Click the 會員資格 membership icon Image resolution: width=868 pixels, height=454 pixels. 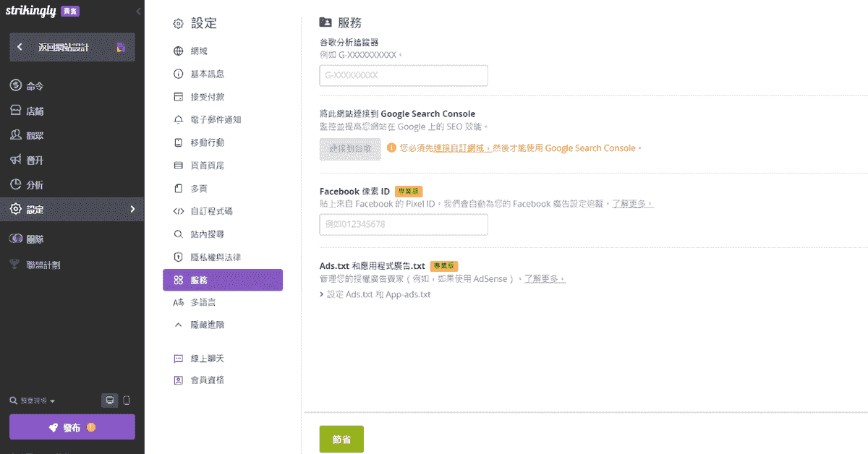tap(179, 380)
